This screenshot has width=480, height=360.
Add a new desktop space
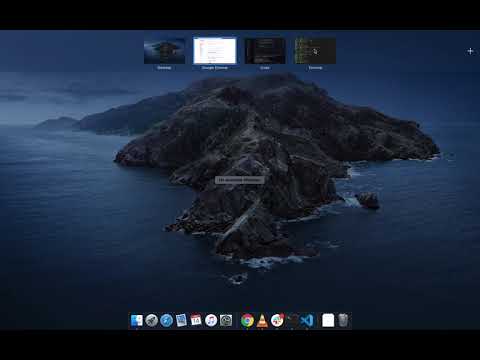[470, 51]
